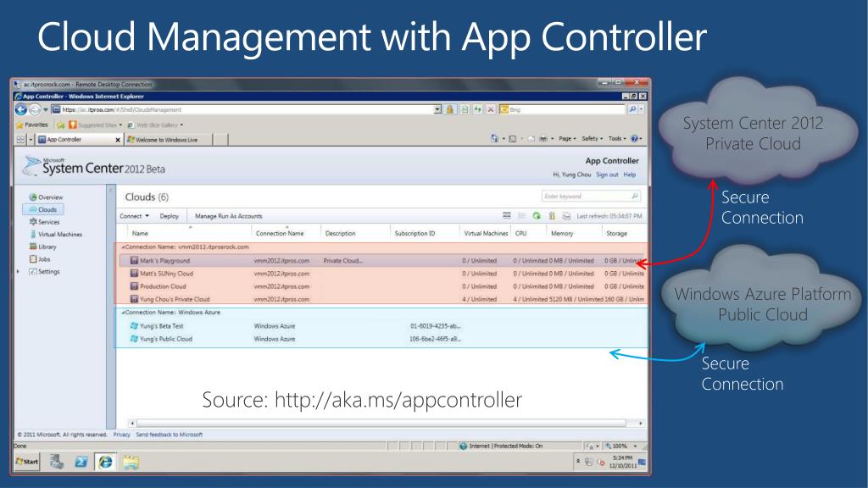868x488 pixels.
Task: Sort by the Connection Name column header
Action: click(280, 234)
